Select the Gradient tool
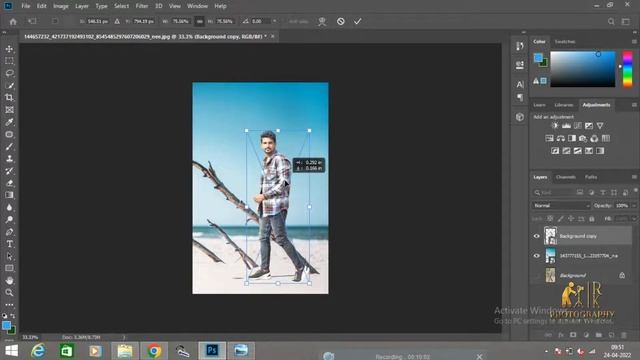This screenshot has height=360, width=640. 9,195
